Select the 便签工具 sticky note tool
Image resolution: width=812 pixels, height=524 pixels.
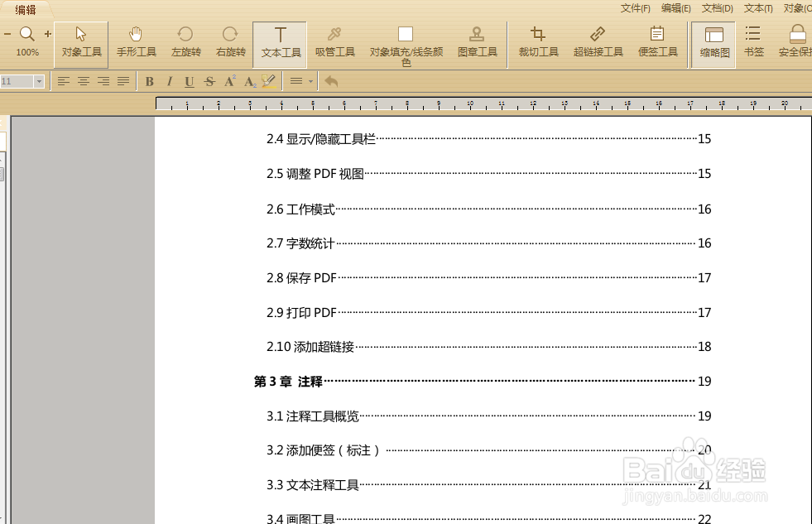pyautogui.click(x=658, y=42)
